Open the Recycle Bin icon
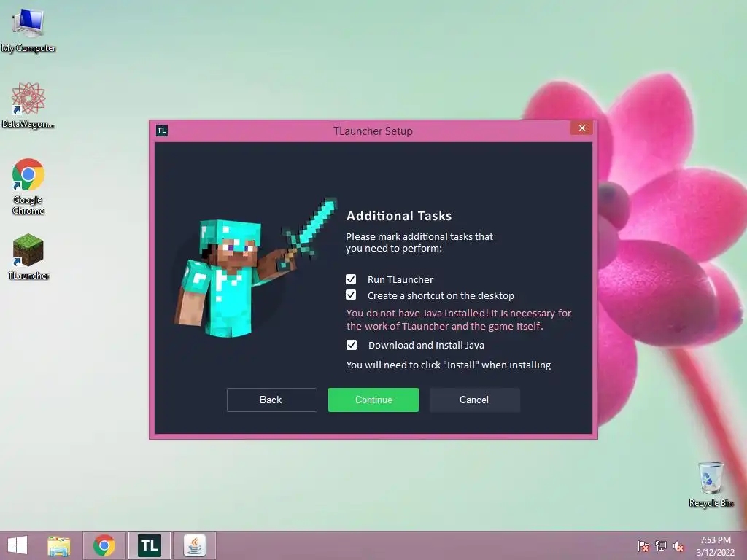Screen dimensions: 747x560 click(711, 484)
